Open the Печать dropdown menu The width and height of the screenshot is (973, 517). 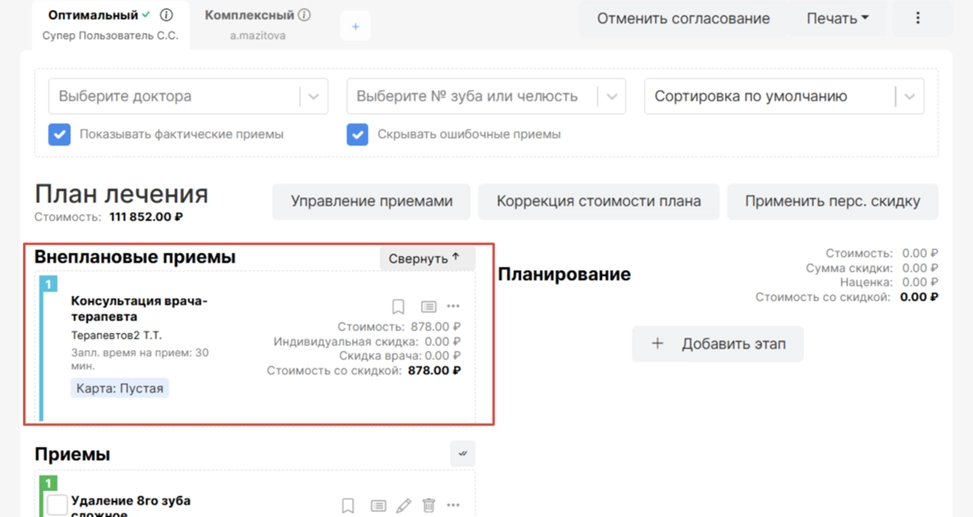coord(837,18)
